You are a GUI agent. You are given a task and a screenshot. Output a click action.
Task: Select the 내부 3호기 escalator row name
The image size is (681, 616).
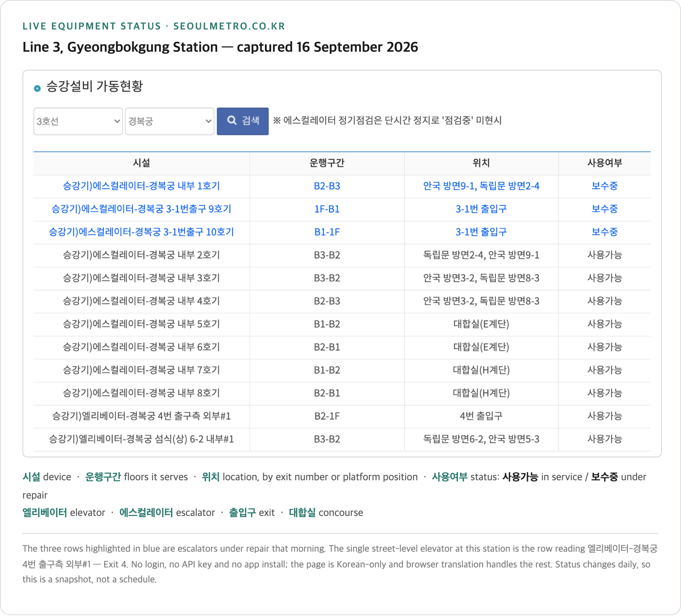[x=141, y=278]
